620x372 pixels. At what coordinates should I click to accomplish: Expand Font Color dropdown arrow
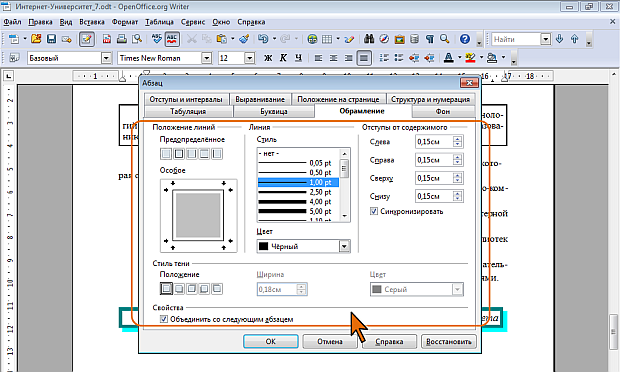pyautogui.click(x=459, y=58)
